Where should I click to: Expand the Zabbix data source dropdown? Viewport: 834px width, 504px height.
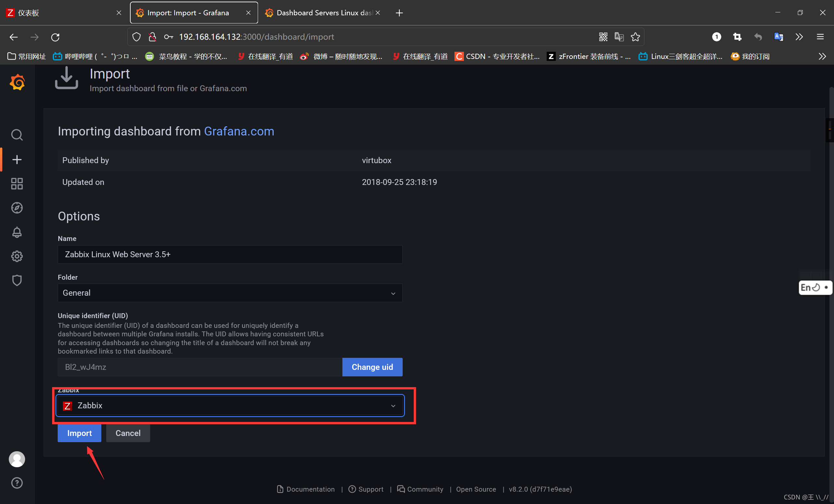click(230, 405)
